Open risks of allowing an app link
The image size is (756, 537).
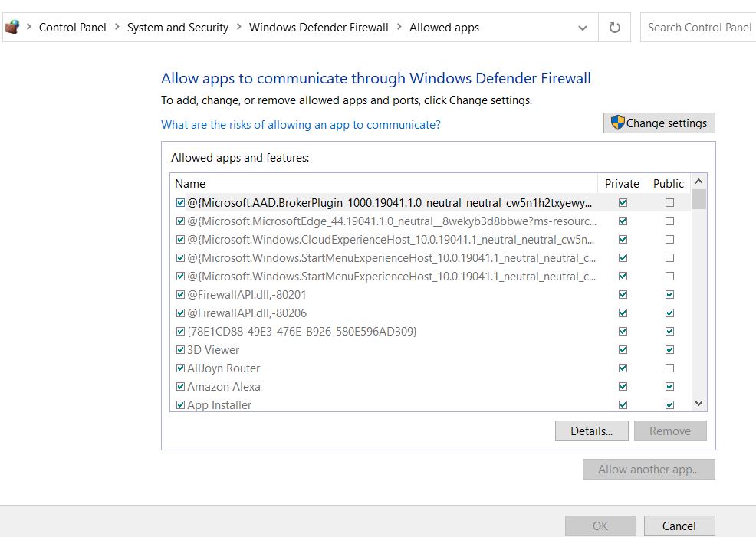301,125
